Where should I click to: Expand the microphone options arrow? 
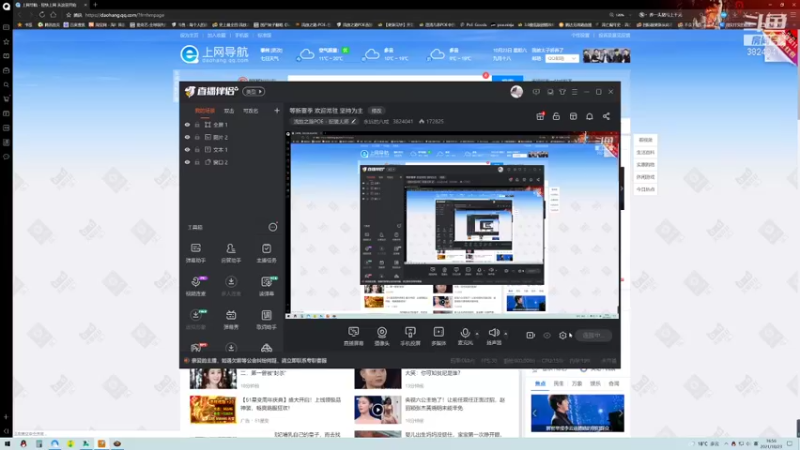477,334
